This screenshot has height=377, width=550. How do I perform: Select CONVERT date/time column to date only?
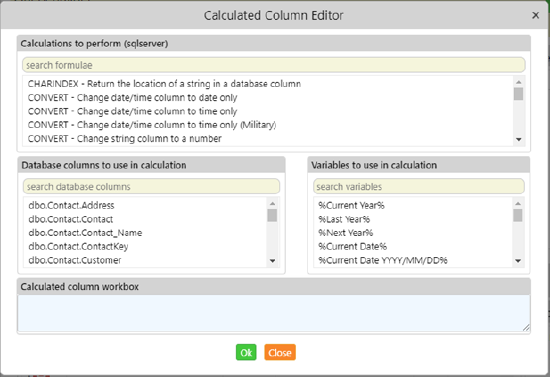pos(132,97)
